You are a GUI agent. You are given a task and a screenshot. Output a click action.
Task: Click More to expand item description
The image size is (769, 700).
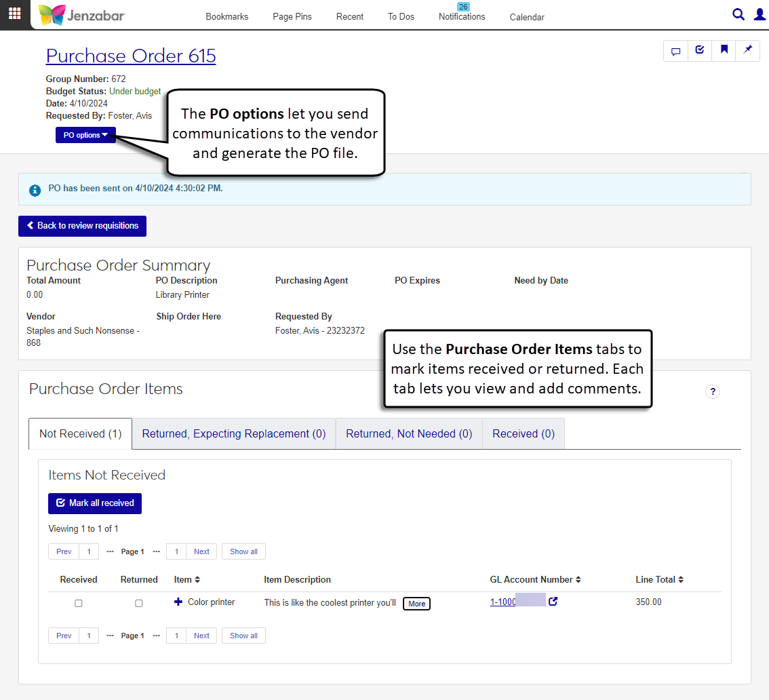point(416,604)
